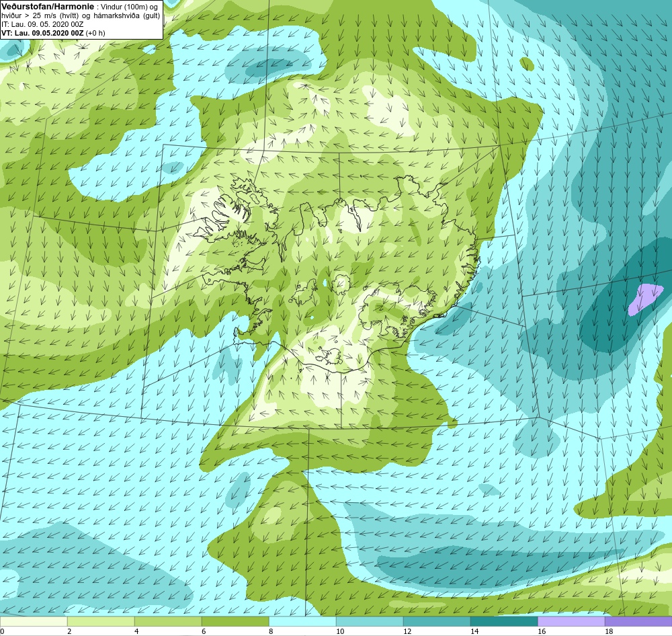
Task: Click the 12–14 m/s teal legend swatch
Action: click(437, 621)
